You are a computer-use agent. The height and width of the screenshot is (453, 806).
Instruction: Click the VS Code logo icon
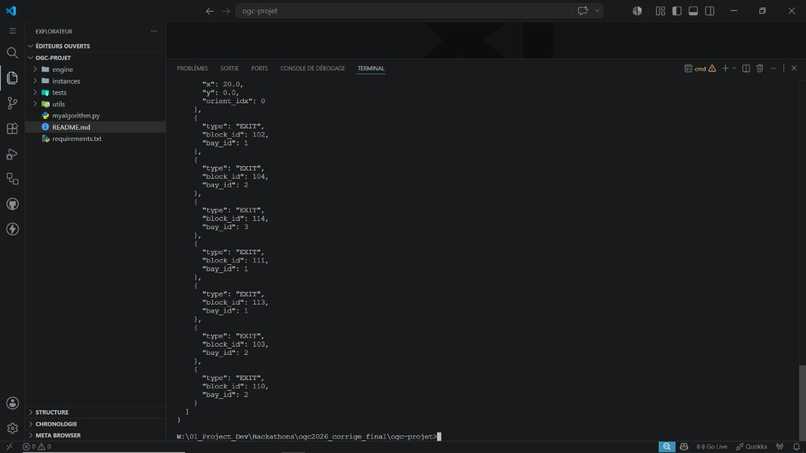tap(11, 11)
